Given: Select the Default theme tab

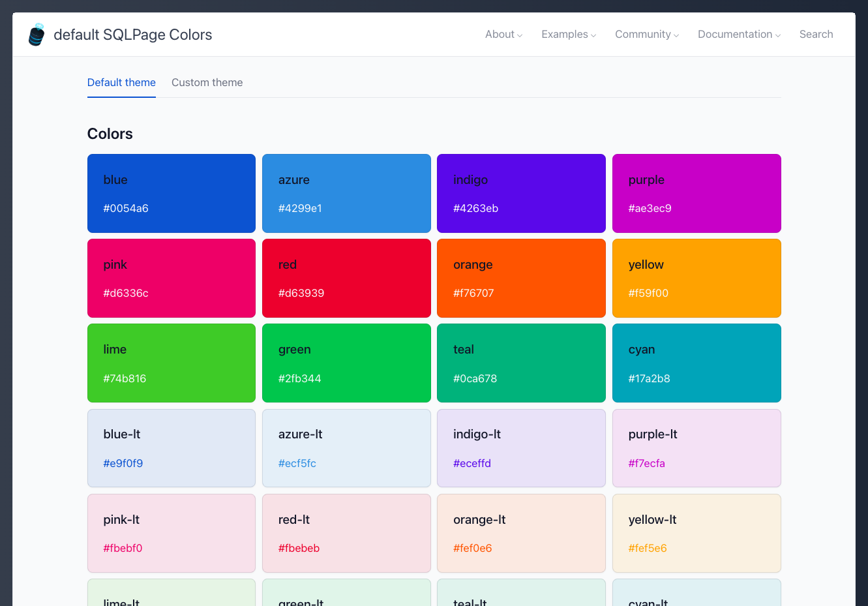Looking at the screenshot, I should [121, 83].
